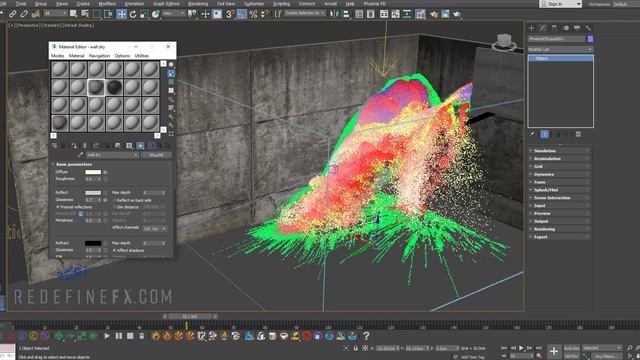This screenshot has width=640, height=360.
Task: Start Phoenix simulation with play icon
Action: [107, 336]
